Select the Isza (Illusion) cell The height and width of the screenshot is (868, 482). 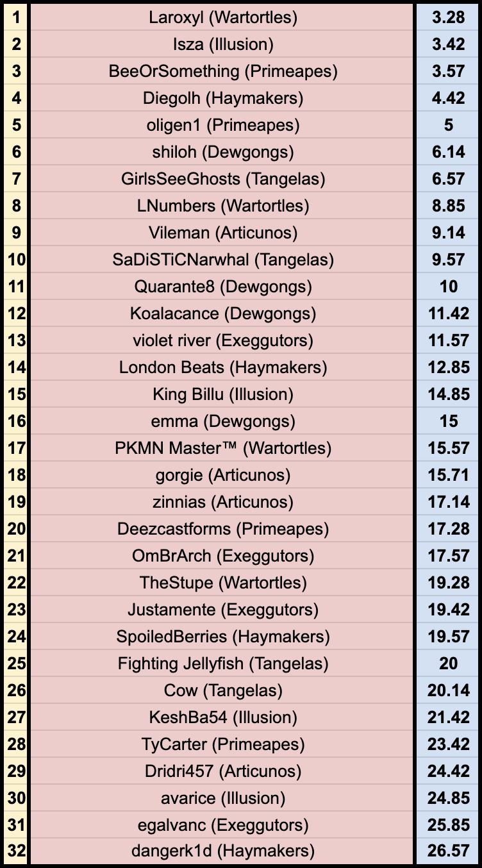click(x=222, y=44)
